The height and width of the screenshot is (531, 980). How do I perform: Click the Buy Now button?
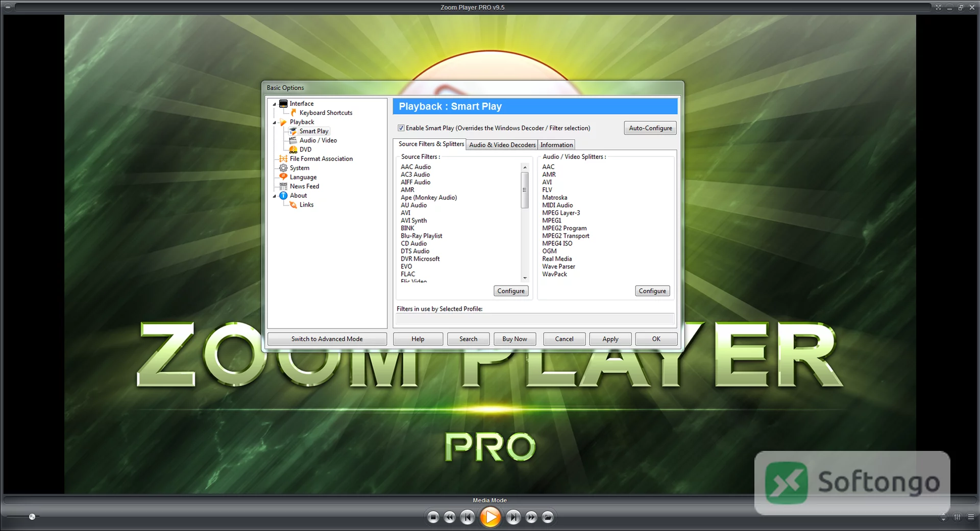coord(514,339)
